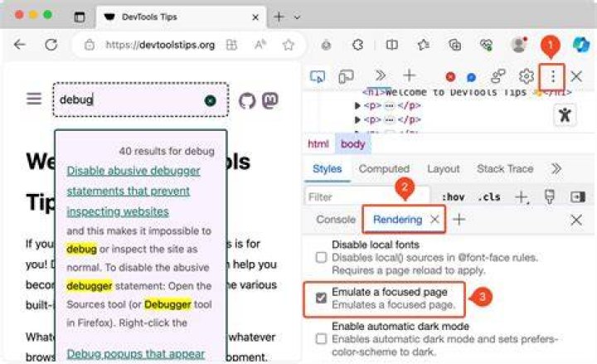
Task: Open Debug popups that appear result
Action: [x=135, y=354]
